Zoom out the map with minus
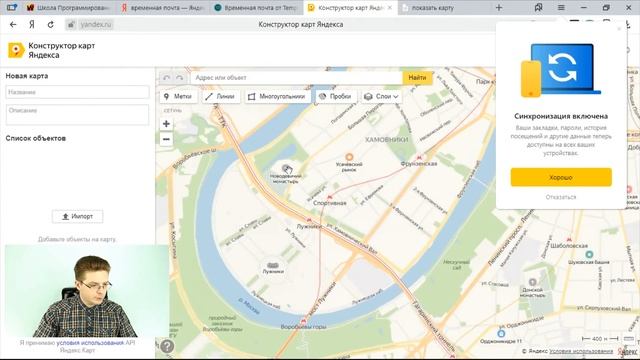This screenshot has width=640, height=360. pos(166,139)
